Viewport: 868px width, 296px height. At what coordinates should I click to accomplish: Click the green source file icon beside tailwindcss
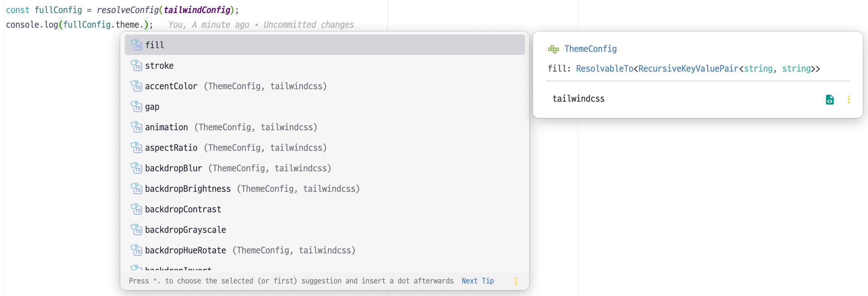[x=830, y=99]
